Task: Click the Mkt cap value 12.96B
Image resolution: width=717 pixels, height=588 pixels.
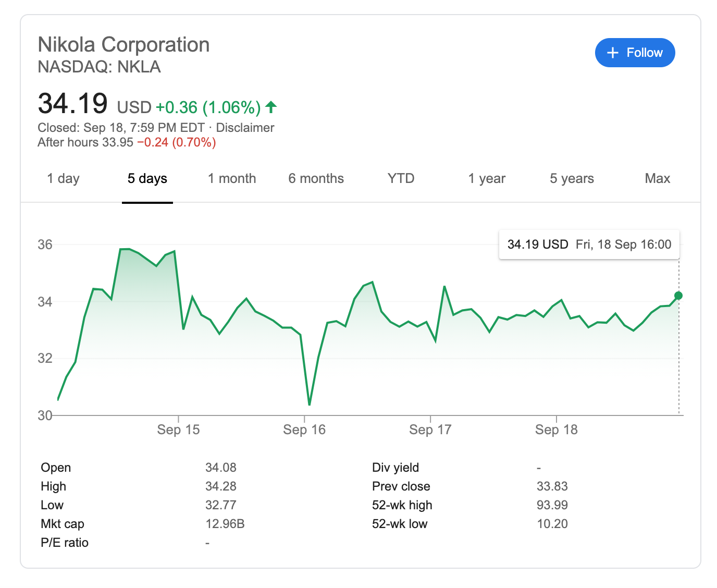Action: coord(225,524)
